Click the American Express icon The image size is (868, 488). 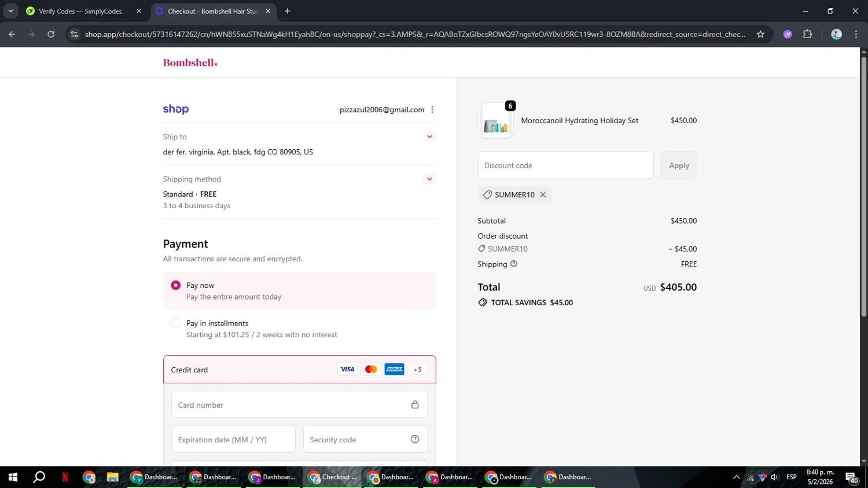coord(395,369)
